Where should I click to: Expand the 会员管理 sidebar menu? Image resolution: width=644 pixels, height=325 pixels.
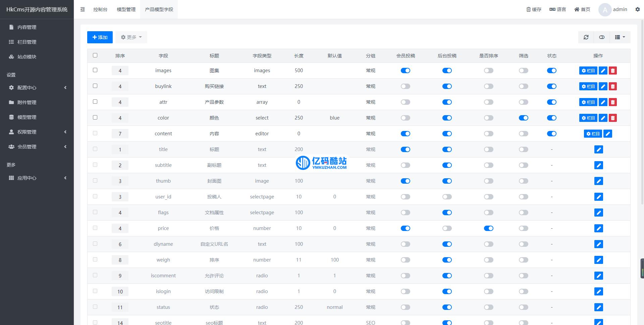click(x=37, y=147)
